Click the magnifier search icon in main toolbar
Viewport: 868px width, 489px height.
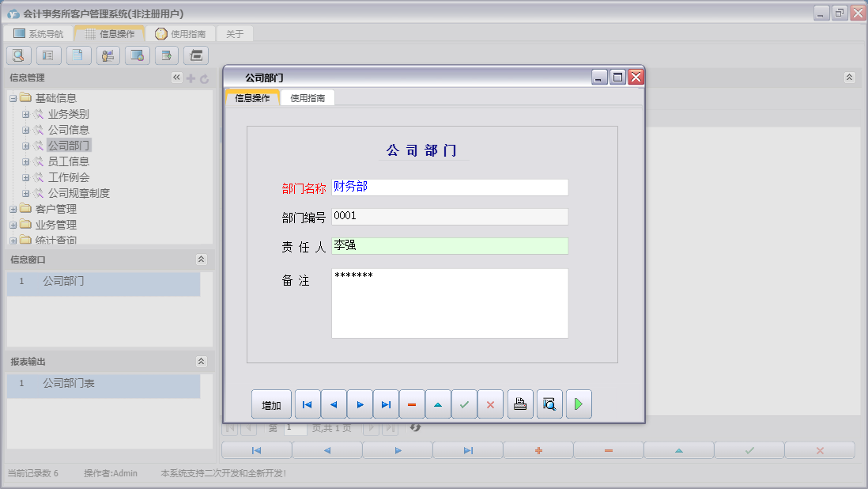pyautogui.click(x=19, y=55)
